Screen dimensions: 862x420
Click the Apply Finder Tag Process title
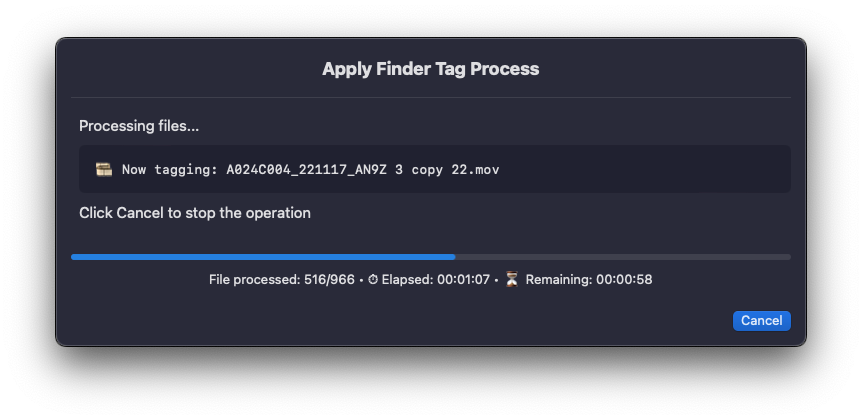430,69
